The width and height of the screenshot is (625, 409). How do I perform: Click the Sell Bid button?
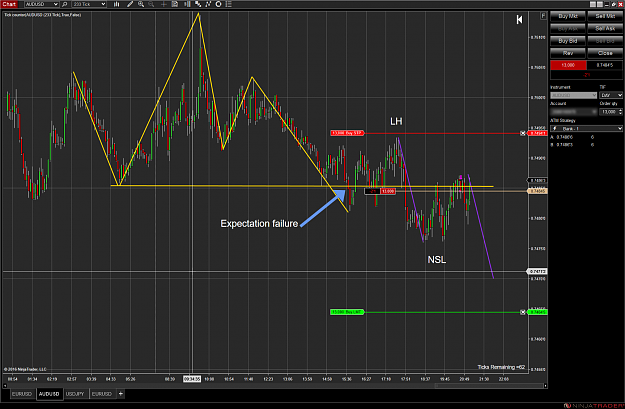coord(605,41)
